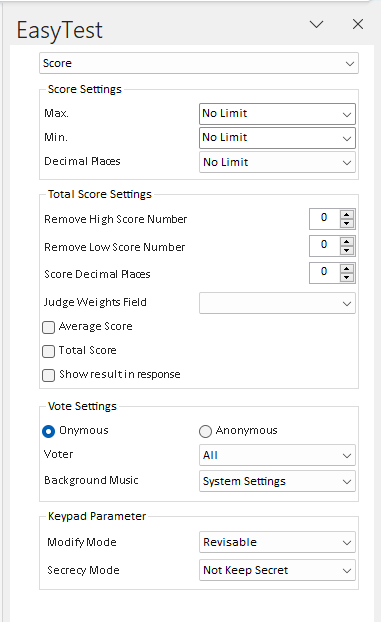Click the Total Score Settings group label
Image resolution: width=381 pixels, height=622 pixels.
[100, 194]
